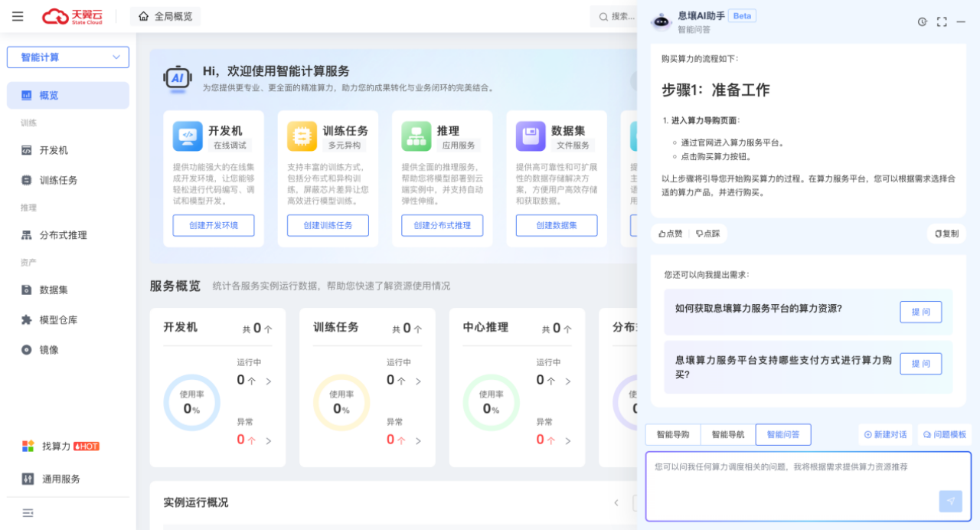Click 提问 for 支付方式 question
Screen dimensions: 980x530
[x=920, y=364]
